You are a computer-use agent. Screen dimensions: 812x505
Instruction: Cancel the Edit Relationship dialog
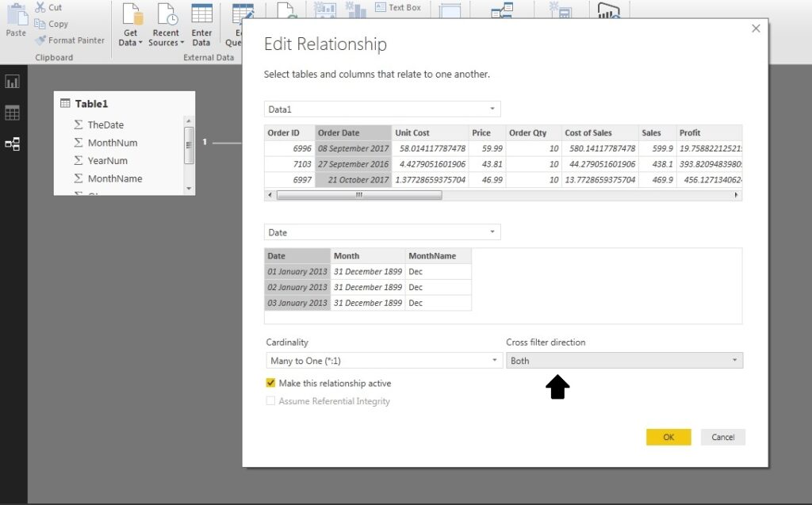coord(722,437)
